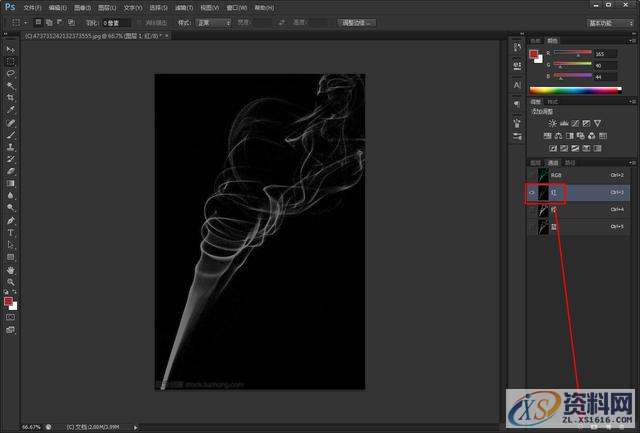The height and width of the screenshot is (433, 640).
Task: Open the 基本功能 workspace dropdown
Action: [x=606, y=22]
